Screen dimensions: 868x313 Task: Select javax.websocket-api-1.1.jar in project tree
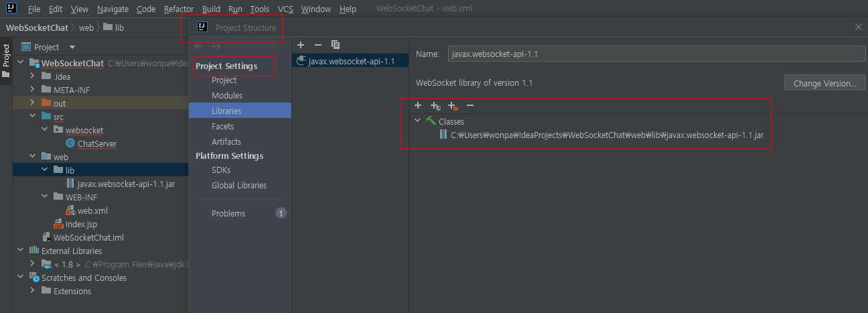pyautogui.click(x=126, y=184)
